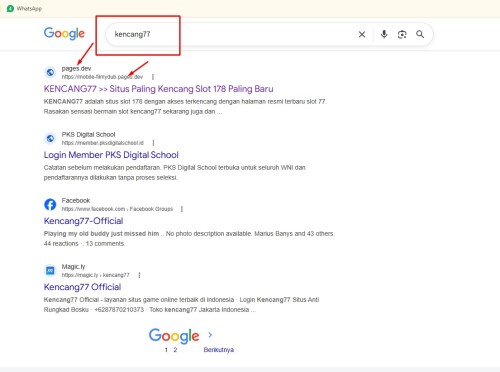Click the PKS Digital School site name

click(x=88, y=135)
